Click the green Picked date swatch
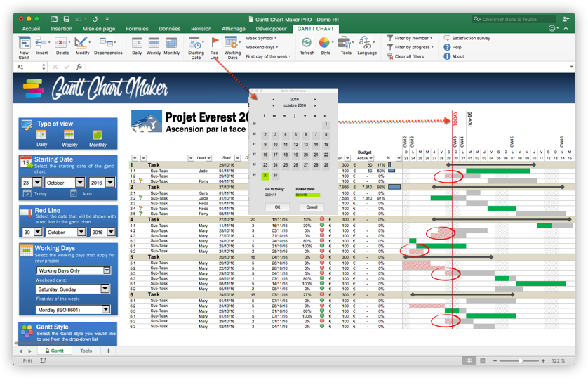The height and width of the screenshot is (385, 588). tap(307, 195)
